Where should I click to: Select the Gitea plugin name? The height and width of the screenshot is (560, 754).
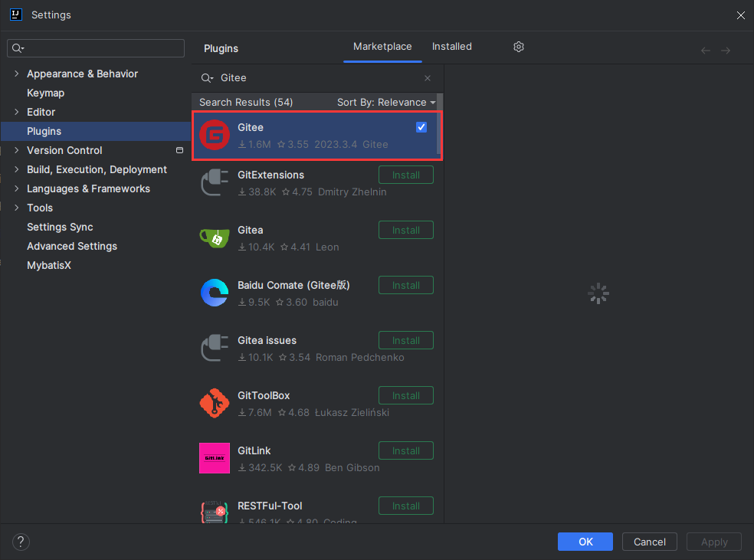[x=250, y=231]
